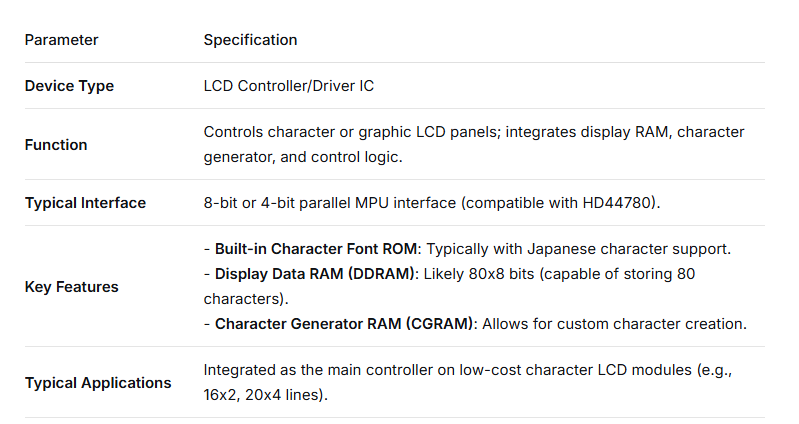Click the 'Likely 80x8 bits' text
This screenshot has height=424, width=799.
tap(477, 275)
